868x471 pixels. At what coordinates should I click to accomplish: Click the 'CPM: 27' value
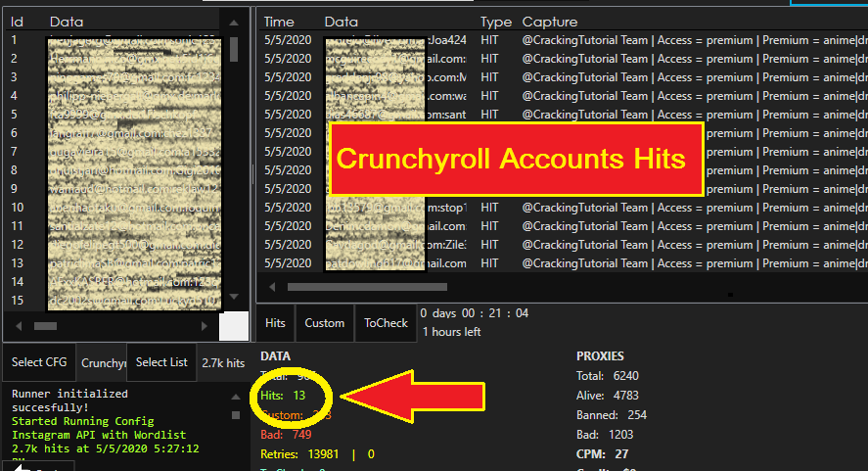pos(602,454)
